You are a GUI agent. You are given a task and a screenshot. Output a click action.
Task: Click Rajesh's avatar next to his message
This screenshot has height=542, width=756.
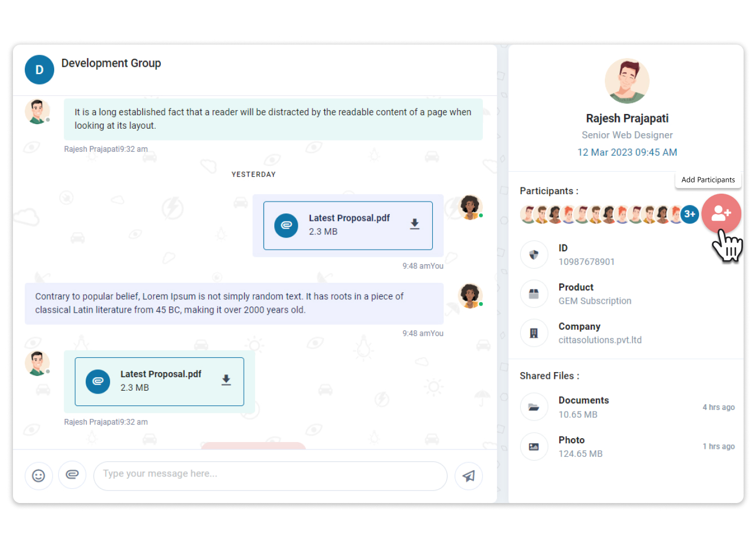tap(37, 111)
